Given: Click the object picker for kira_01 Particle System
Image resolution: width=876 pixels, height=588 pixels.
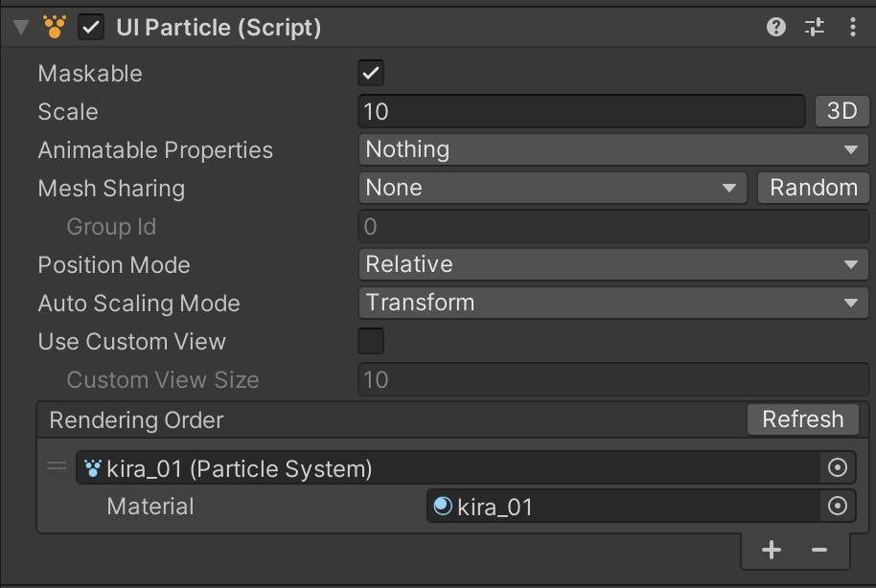Looking at the screenshot, I should (x=838, y=468).
